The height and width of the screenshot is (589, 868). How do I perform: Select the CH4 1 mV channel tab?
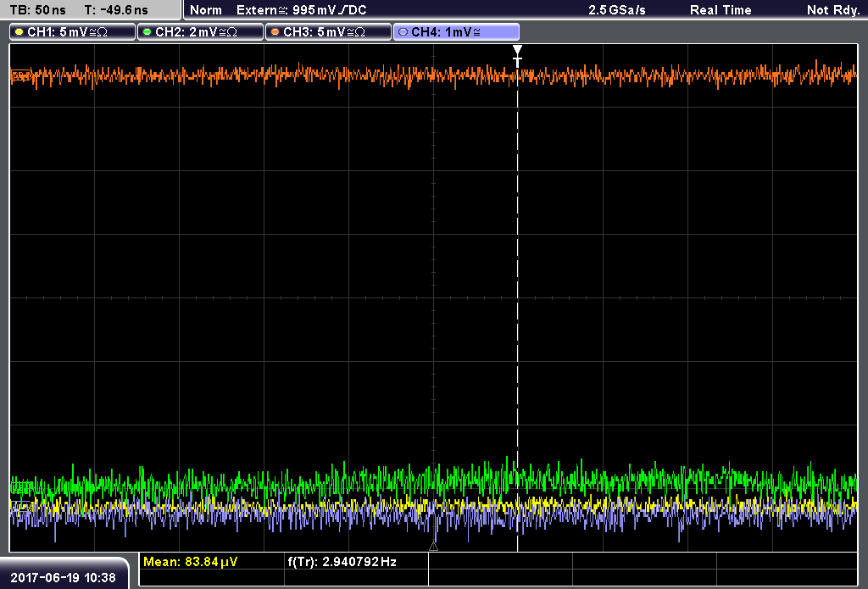tap(456, 32)
